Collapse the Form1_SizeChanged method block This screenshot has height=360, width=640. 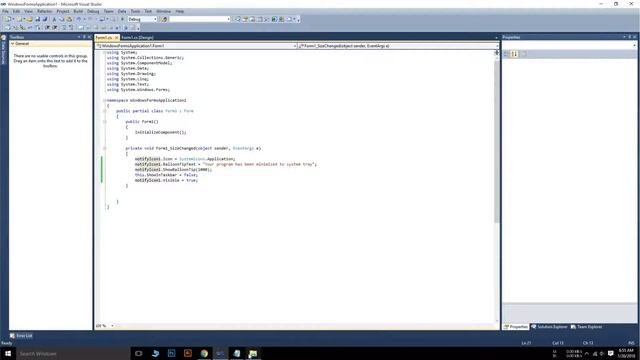pos(104,148)
